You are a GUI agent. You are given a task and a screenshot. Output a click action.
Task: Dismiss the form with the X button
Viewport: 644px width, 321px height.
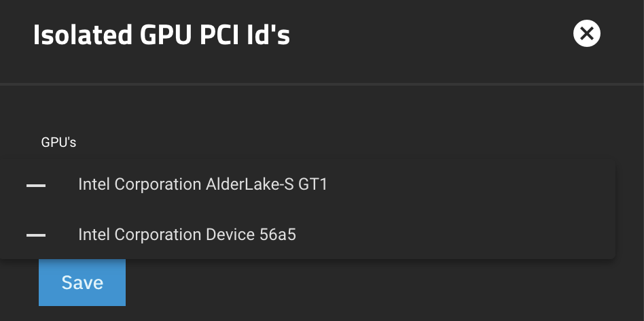[586, 33]
